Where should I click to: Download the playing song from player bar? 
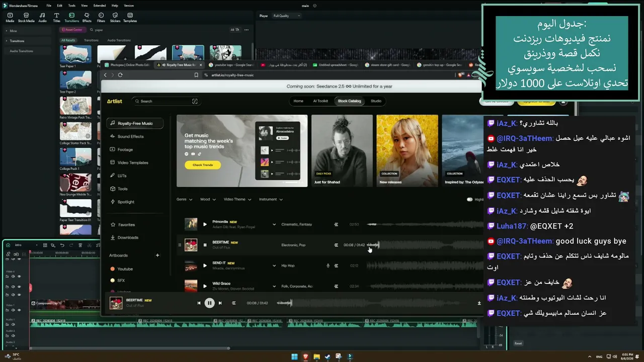pyautogui.click(x=479, y=303)
